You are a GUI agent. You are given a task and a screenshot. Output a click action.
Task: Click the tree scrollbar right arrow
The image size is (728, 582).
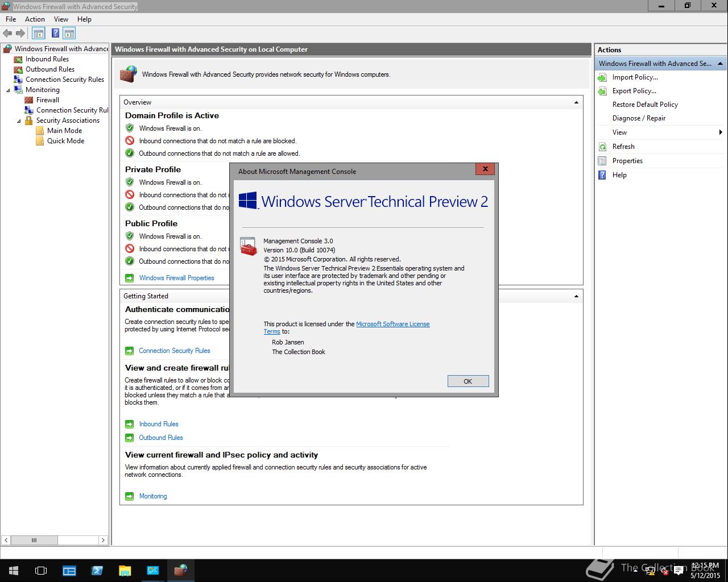click(103, 540)
